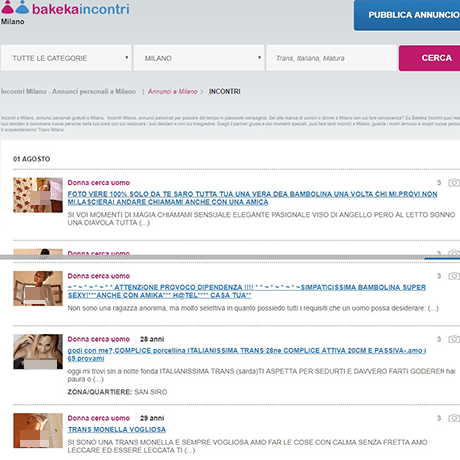
Task: Follow the 'Annunci a Milano' breadcrumb link
Action: click(173, 91)
